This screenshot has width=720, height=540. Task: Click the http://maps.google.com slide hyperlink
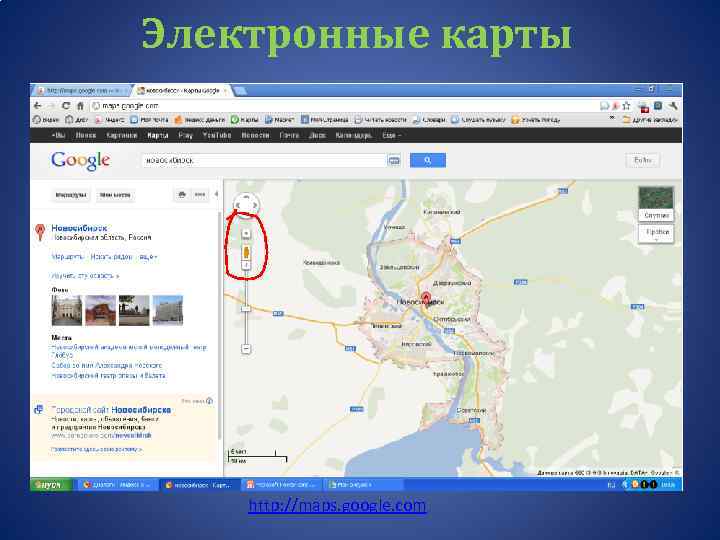[x=337, y=506]
